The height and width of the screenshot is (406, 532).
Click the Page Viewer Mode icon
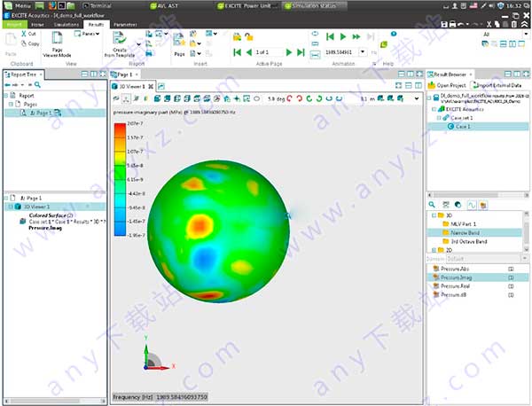point(57,38)
